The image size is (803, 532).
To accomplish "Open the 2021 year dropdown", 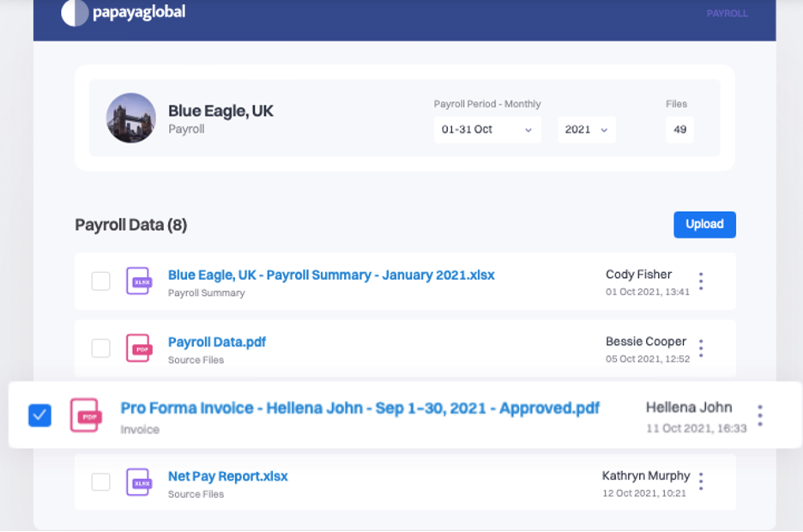I will (587, 130).
